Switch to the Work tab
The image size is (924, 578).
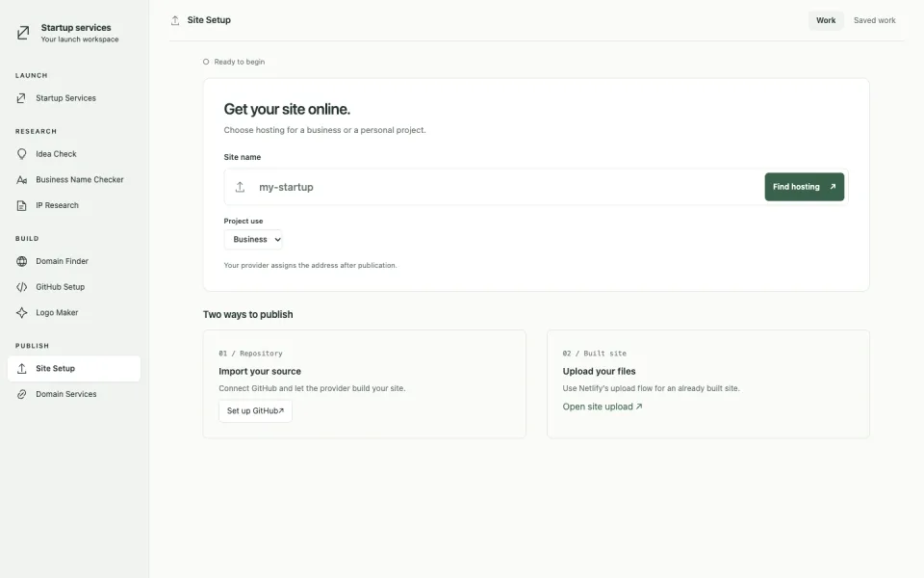[x=826, y=20]
